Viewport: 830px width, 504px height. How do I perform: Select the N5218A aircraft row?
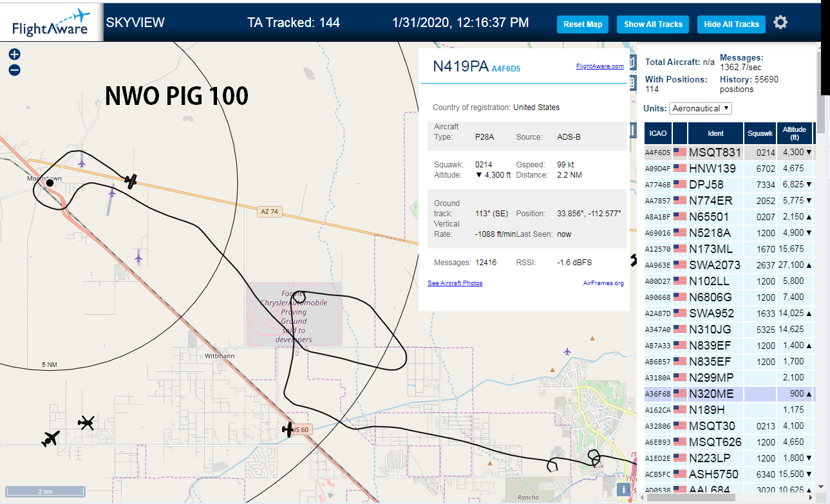(730, 233)
